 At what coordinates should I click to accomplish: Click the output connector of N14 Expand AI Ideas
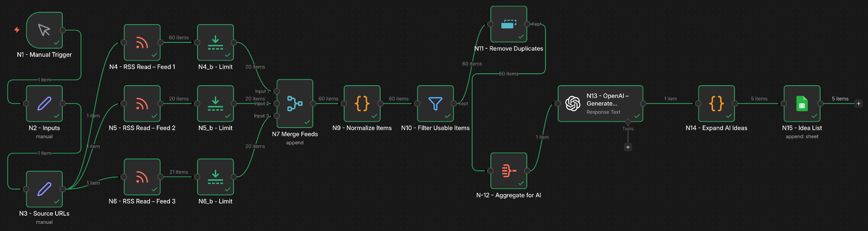tap(735, 103)
